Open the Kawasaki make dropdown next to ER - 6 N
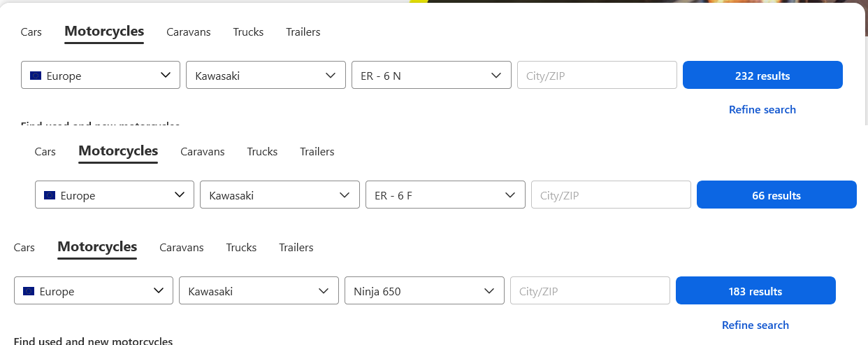 point(266,75)
